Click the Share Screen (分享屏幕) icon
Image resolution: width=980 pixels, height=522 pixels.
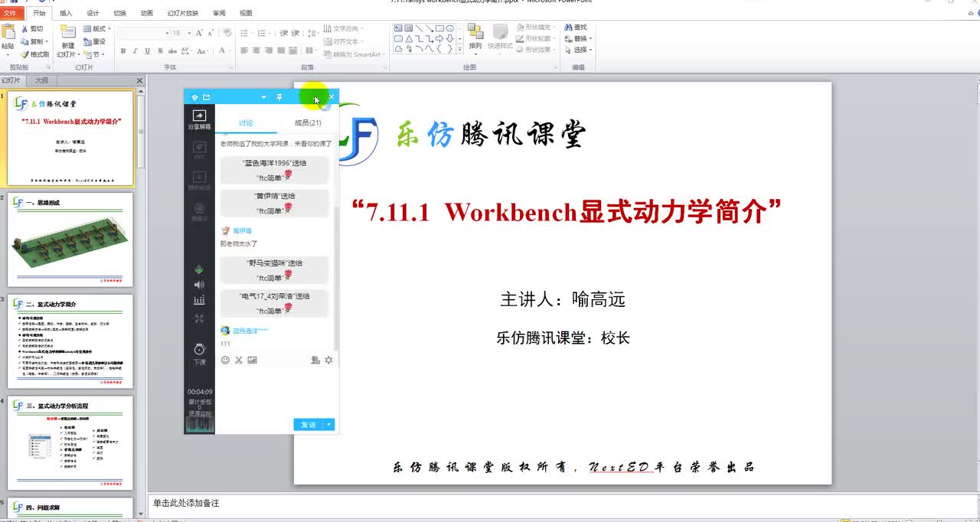(199, 120)
